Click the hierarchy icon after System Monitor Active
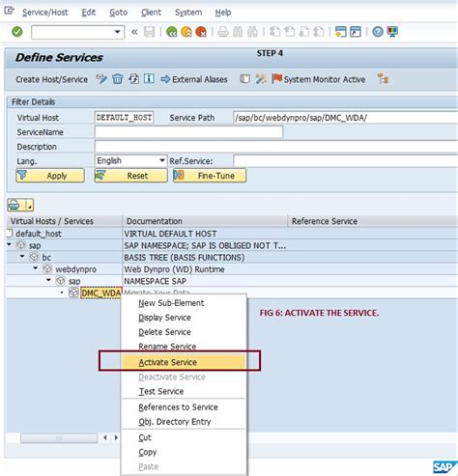The height and width of the screenshot is (476, 458). click(x=383, y=79)
